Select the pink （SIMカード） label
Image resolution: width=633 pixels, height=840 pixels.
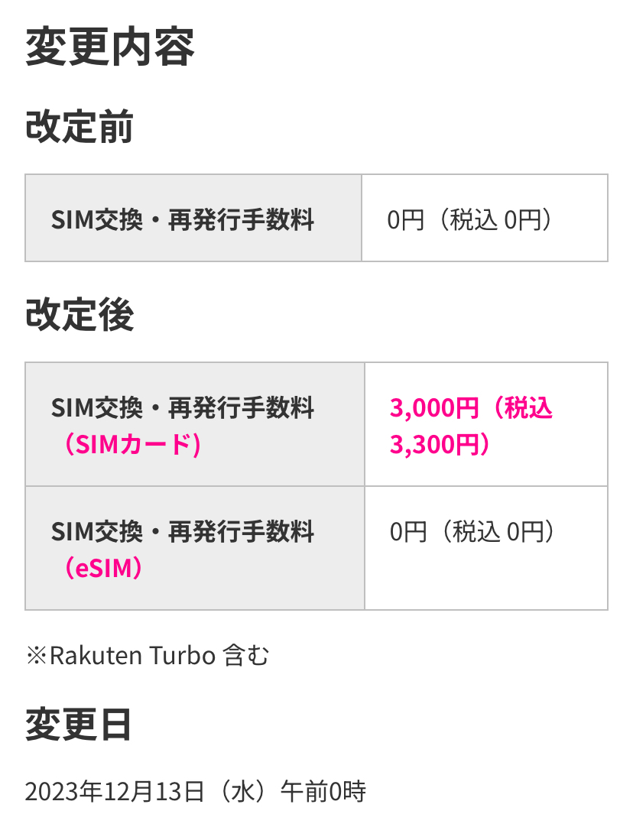click(132, 444)
